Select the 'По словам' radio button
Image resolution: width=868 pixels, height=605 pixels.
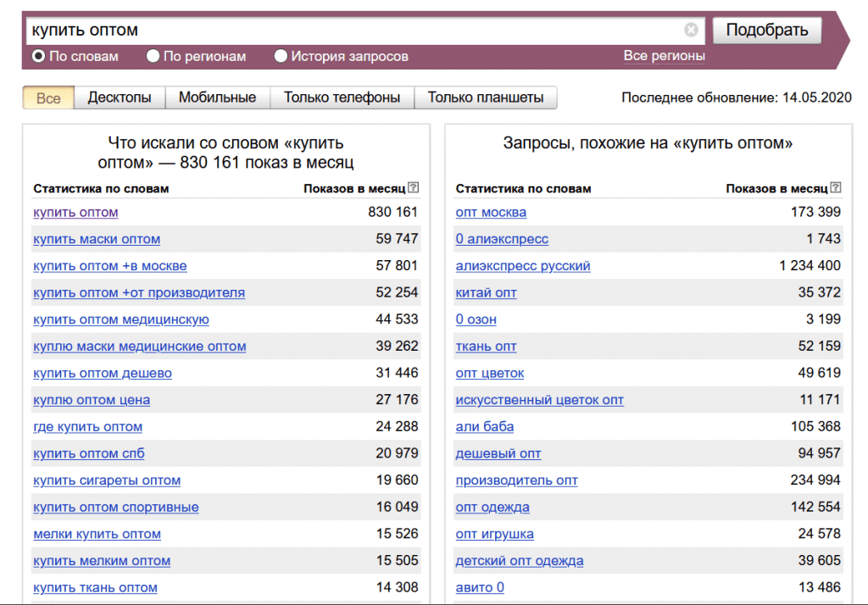[38, 57]
